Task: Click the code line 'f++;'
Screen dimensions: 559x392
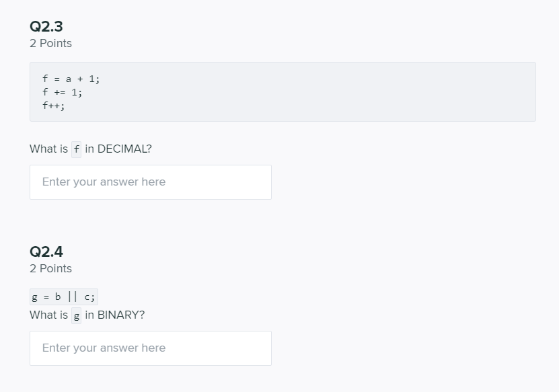Action: pos(53,106)
